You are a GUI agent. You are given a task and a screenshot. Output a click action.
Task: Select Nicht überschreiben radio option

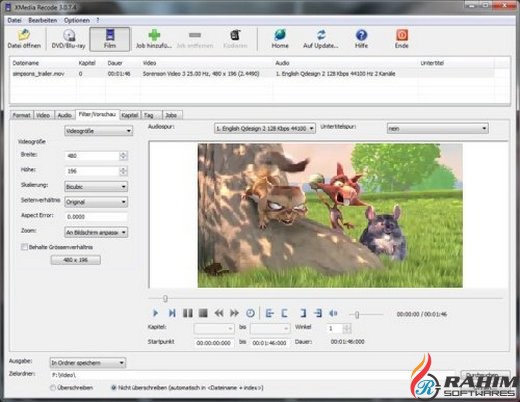[x=113, y=388]
